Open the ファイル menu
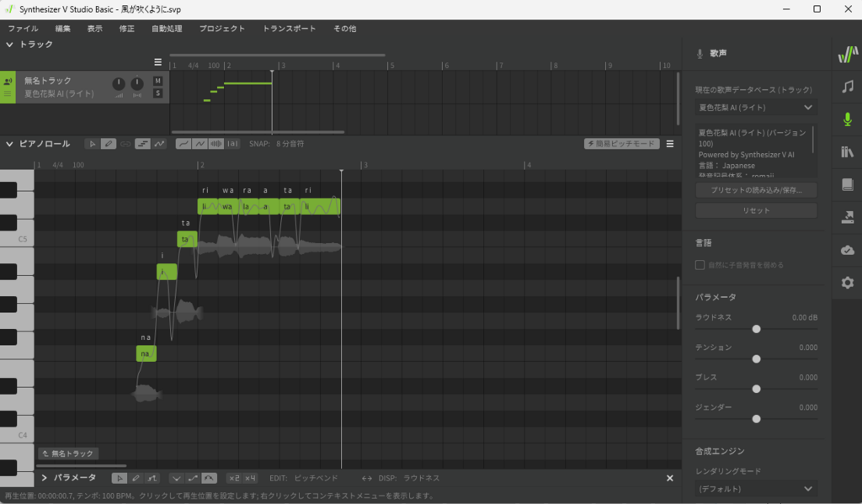Screen dimensions: 862x504 (x=23, y=29)
